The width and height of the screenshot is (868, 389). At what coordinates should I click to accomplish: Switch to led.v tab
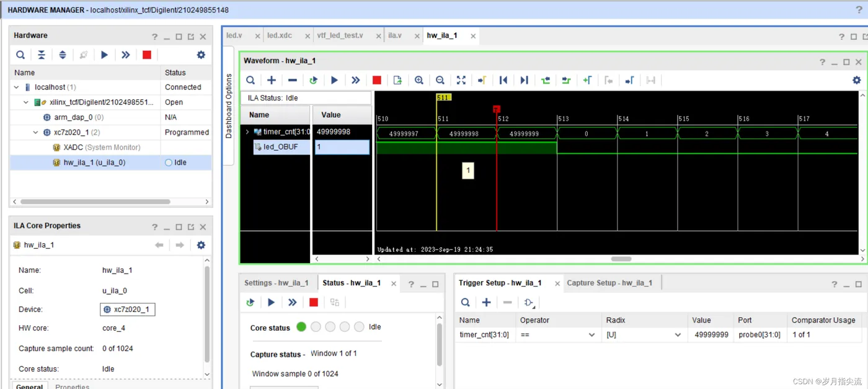pyautogui.click(x=234, y=36)
